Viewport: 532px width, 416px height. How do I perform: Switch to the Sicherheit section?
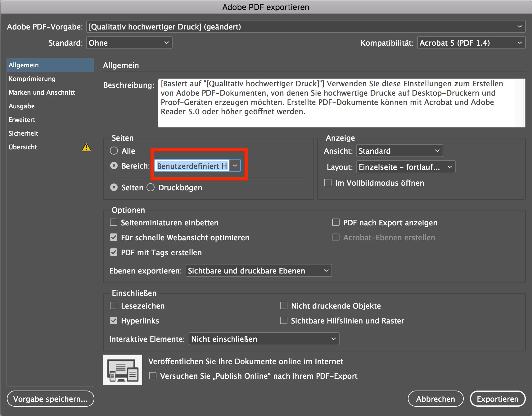(50, 133)
